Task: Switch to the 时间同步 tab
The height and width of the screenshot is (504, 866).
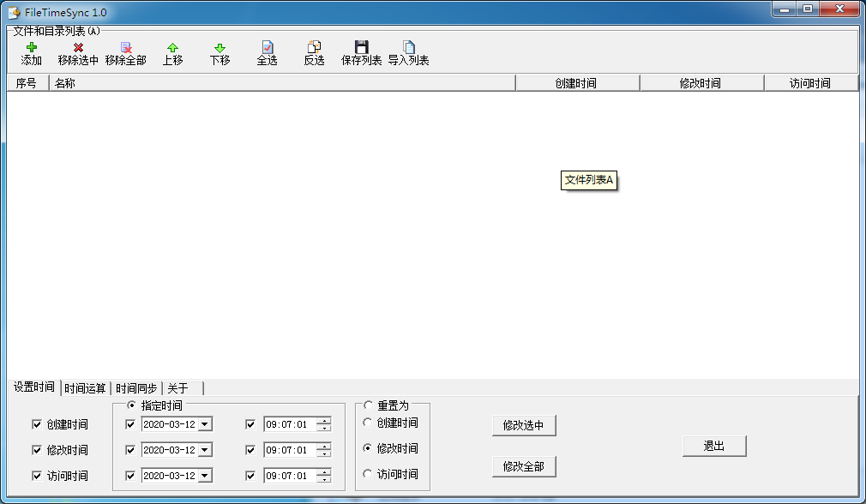Action: (136, 388)
